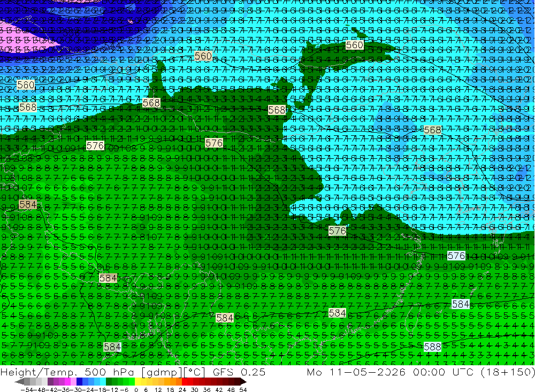Click the '0' tick label on the legend
The height and width of the screenshot is (392, 535).
[x=136, y=390]
